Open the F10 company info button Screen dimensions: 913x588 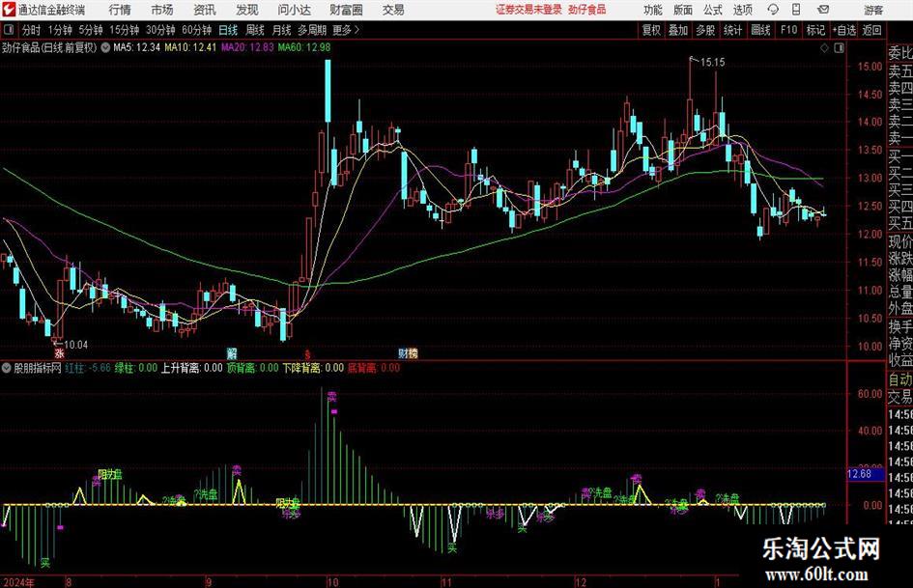788,30
